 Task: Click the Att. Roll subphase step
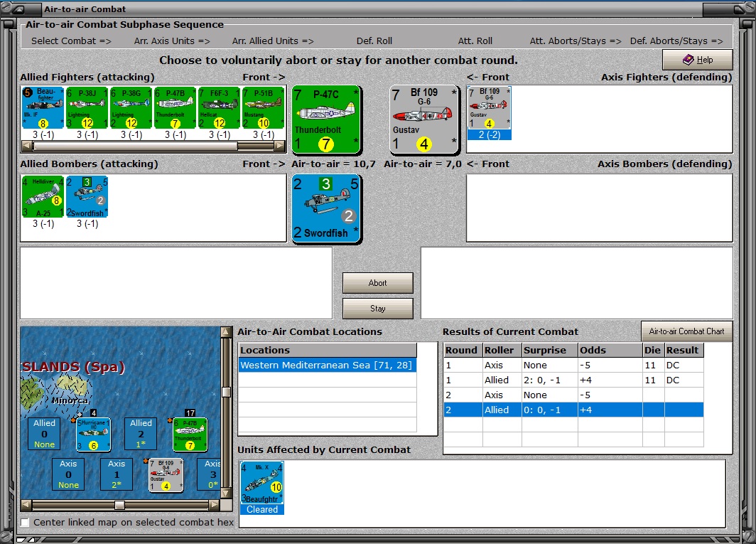475,41
